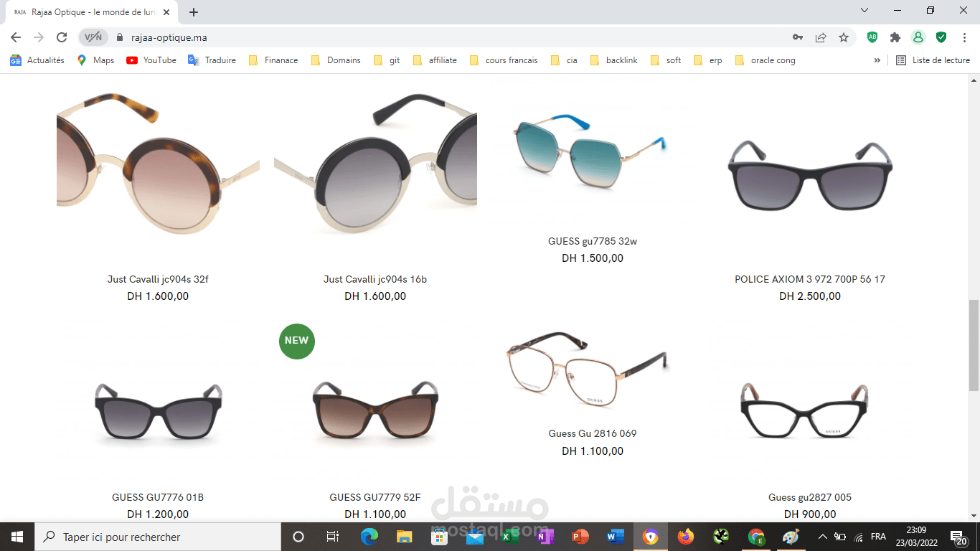Open green shield security extension

941,37
